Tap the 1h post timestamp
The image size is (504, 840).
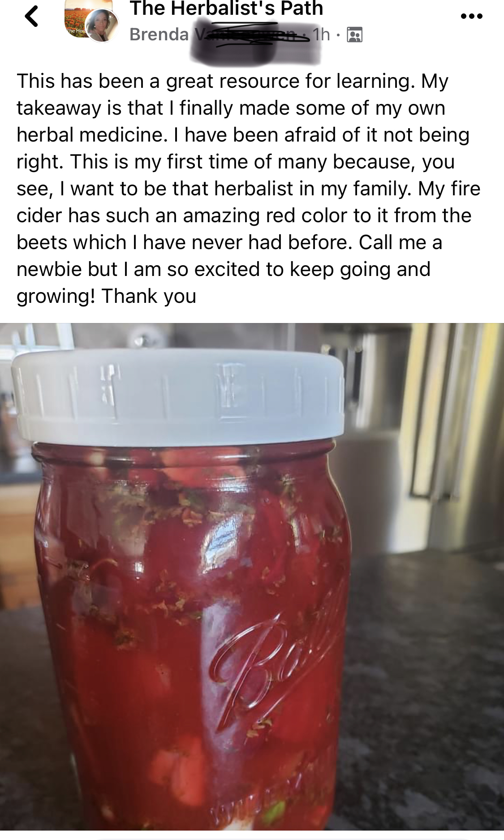point(321,34)
